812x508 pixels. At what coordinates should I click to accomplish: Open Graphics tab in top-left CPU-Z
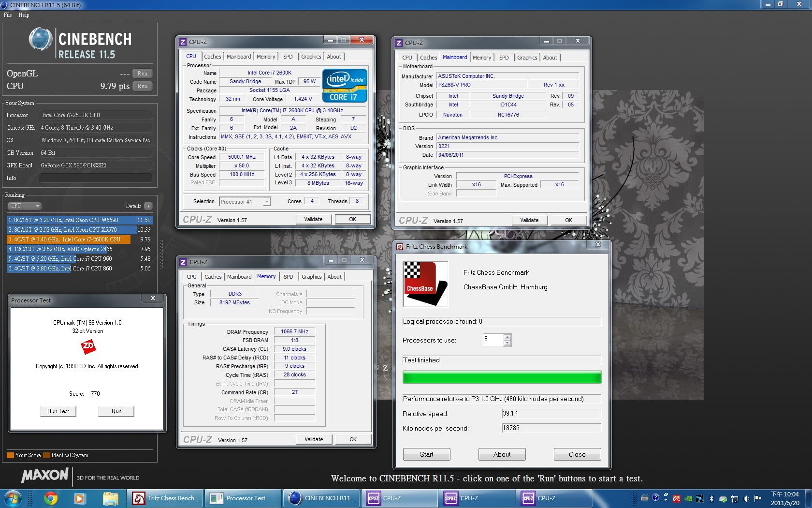point(311,57)
